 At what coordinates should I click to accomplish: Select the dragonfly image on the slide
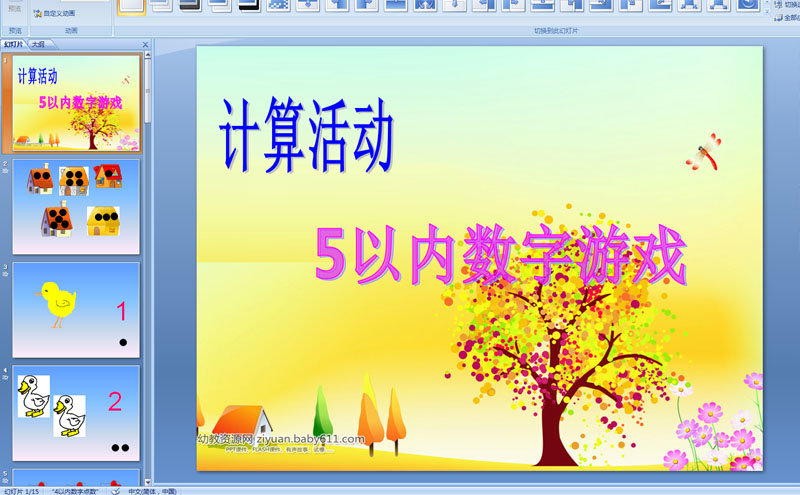tap(703, 151)
